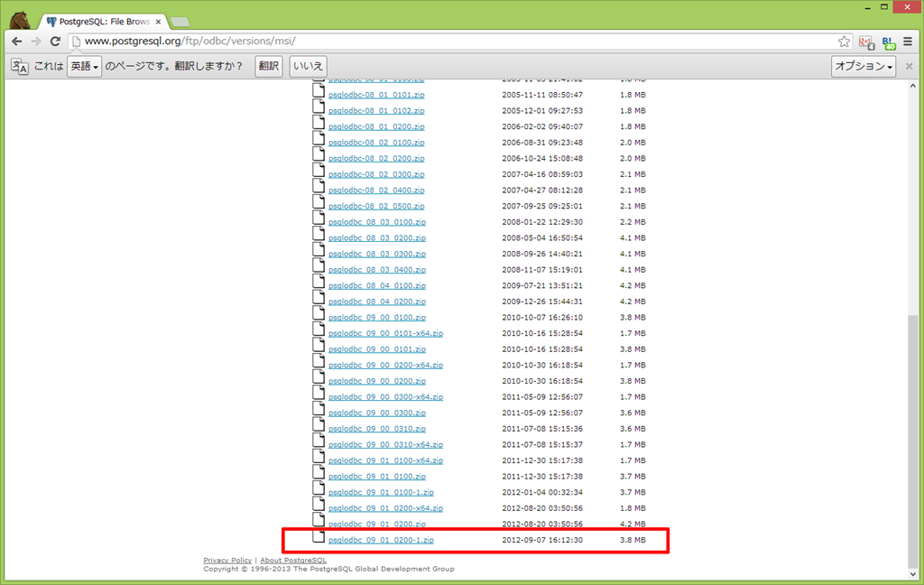Click the Hatena bookmark B! extension icon
Screen dimensions: 924x585
pyautogui.click(x=889, y=42)
